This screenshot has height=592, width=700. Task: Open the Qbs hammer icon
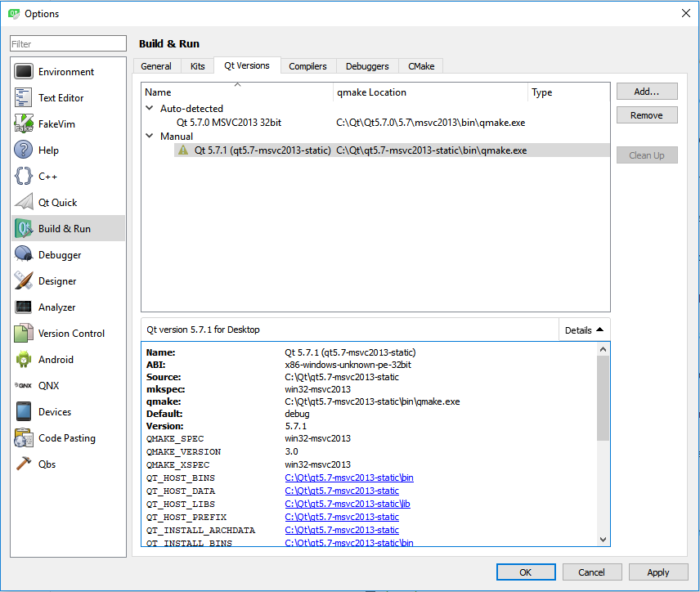(23, 464)
